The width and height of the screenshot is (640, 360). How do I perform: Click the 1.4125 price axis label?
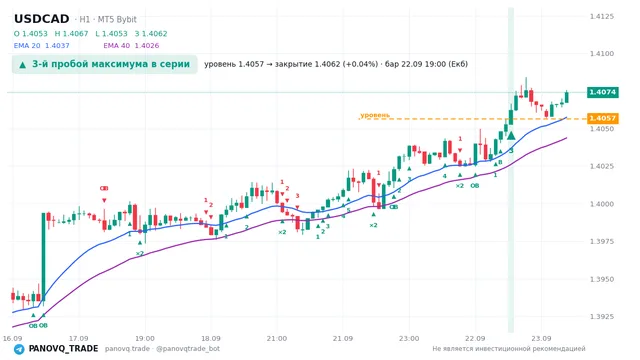pos(602,17)
